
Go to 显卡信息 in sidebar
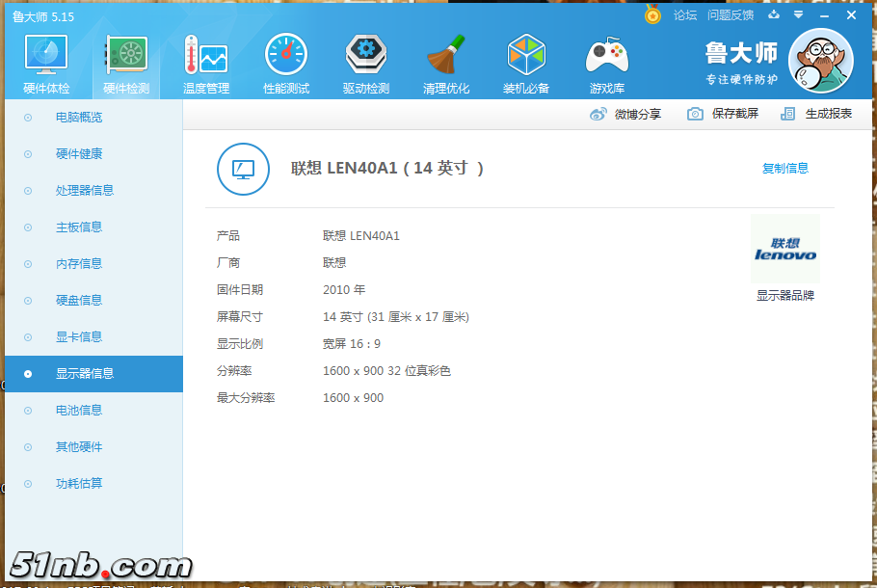79,337
